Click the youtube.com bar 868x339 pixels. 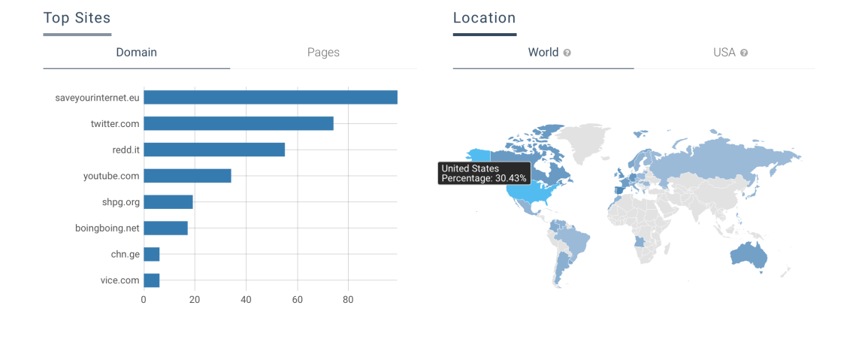pyautogui.click(x=187, y=176)
